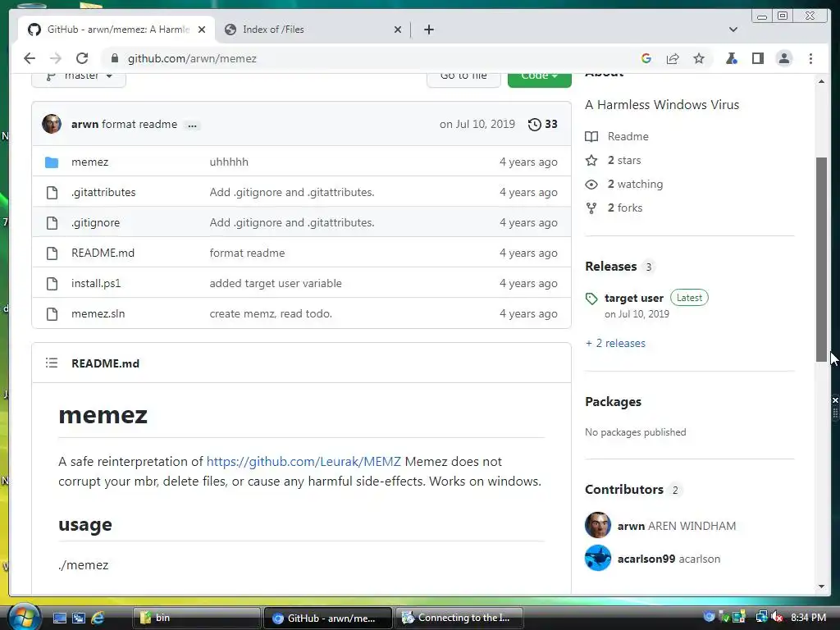
Task: Bookmark this tab with star icon
Action: [x=699, y=58]
